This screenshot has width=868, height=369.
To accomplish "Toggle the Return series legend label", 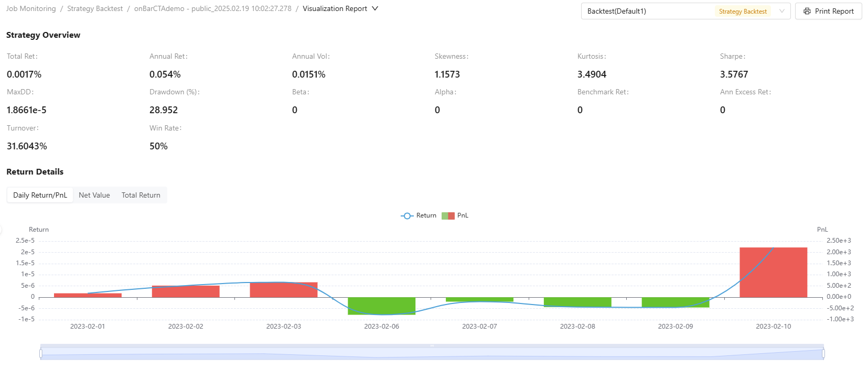I will pyautogui.click(x=426, y=215).
